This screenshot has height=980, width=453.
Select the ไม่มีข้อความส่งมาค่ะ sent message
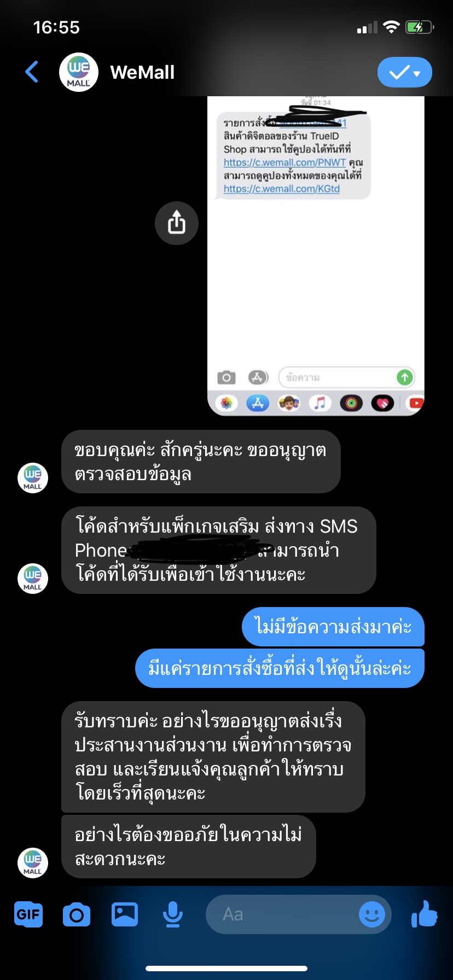[x=333, y=627]
